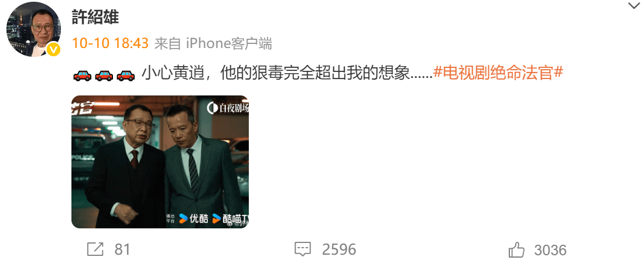Click the Youku 优酷 logo in the video
644x267 pixels.
194,218
